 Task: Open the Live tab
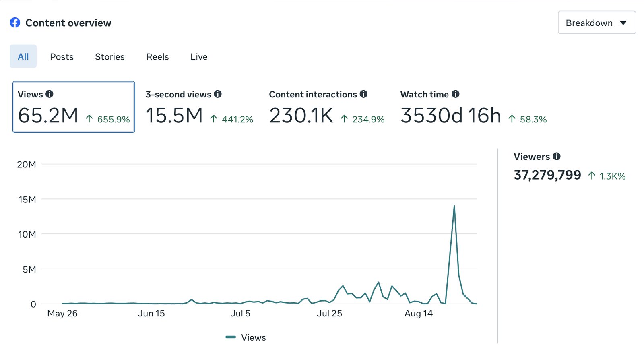tap(199, 57)
